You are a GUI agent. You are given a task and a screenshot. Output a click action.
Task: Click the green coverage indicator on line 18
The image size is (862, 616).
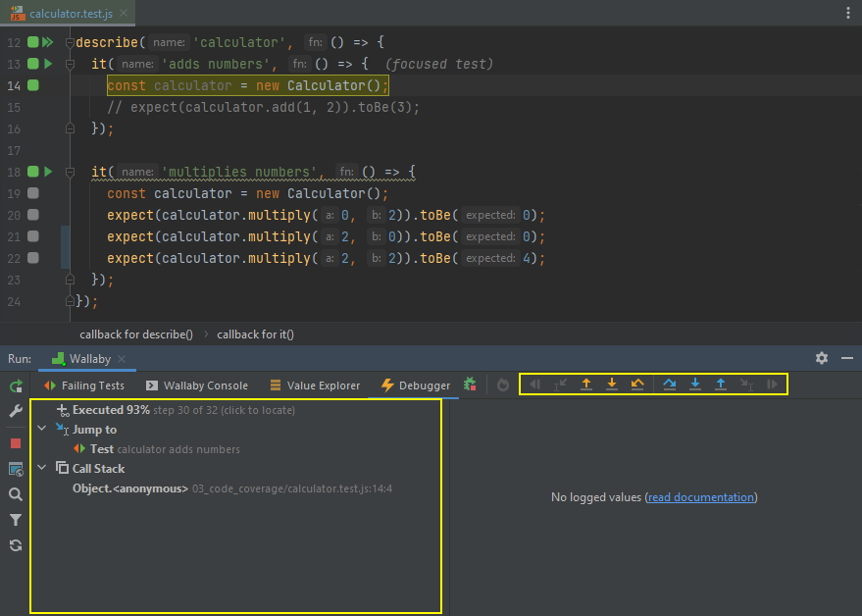pos(33,172)
